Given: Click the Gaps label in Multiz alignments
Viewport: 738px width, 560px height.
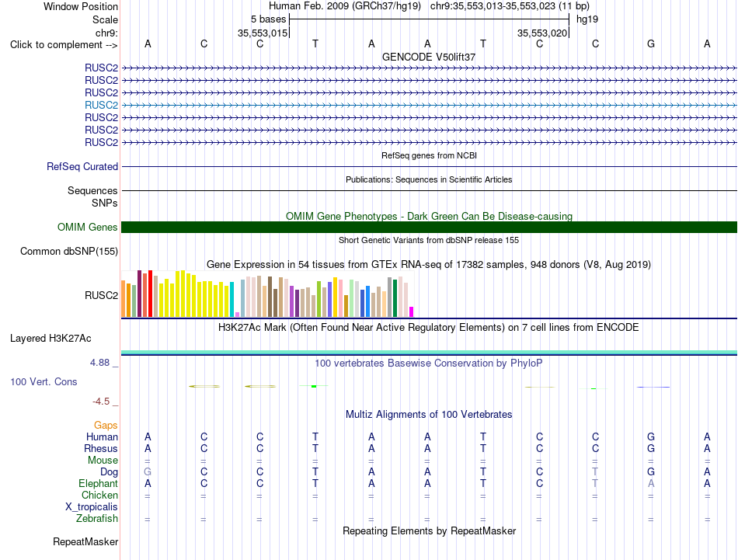Looking at the screenshot, I should [106, 426].
